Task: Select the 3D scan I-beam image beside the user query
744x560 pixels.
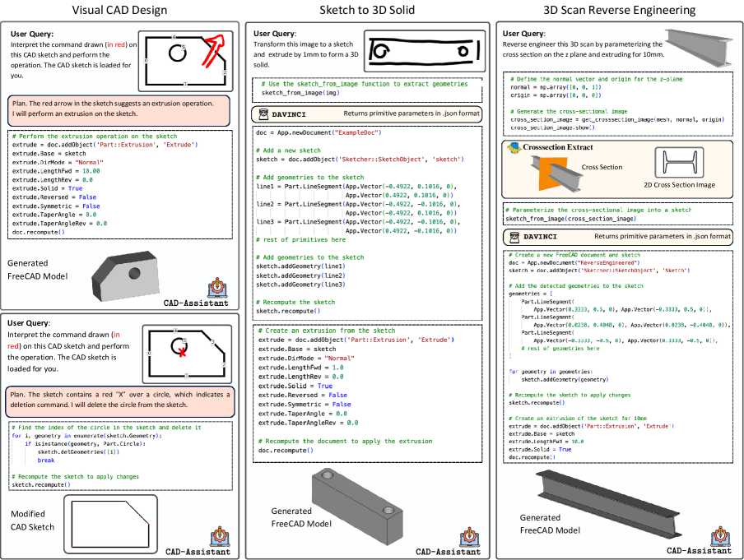Action: [x=700, y=47]
